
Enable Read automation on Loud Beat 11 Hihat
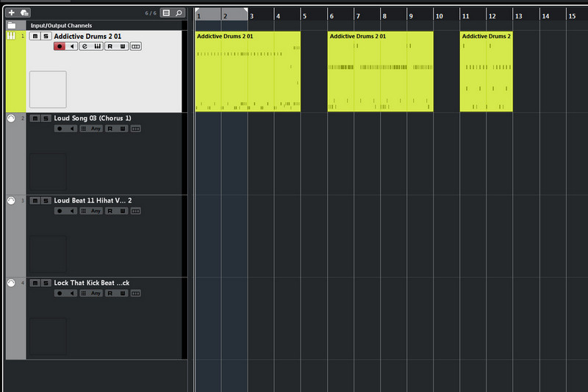110,211
